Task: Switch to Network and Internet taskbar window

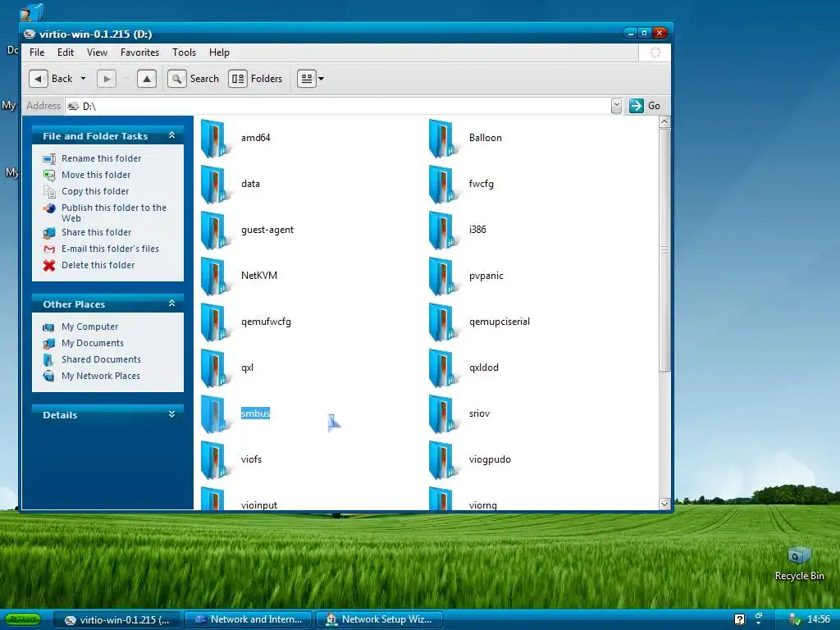Action: [x=249, y=619]
